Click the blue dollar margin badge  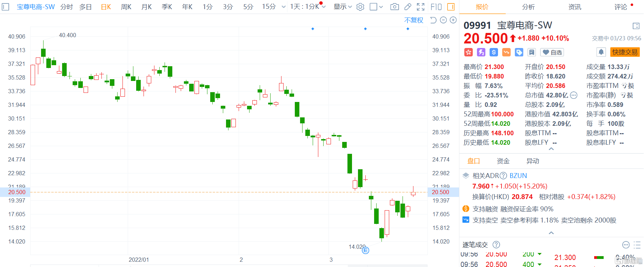(494, 52)
